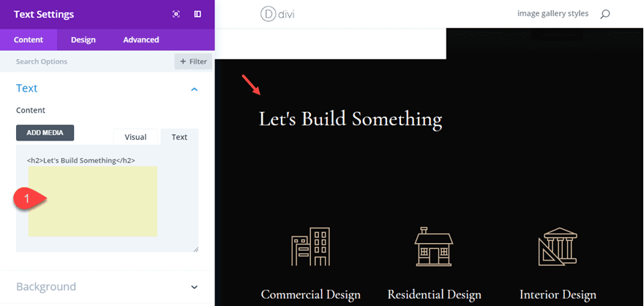Toggle the sidebar snap layout icon
644x306 pixels.
coord(198,15)
